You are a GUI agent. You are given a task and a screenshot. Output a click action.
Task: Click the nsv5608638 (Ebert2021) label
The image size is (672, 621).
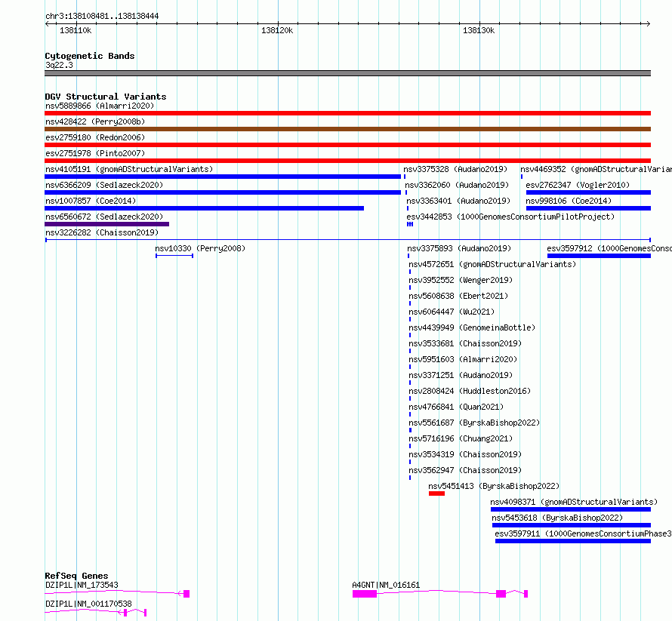click(458, 296)
